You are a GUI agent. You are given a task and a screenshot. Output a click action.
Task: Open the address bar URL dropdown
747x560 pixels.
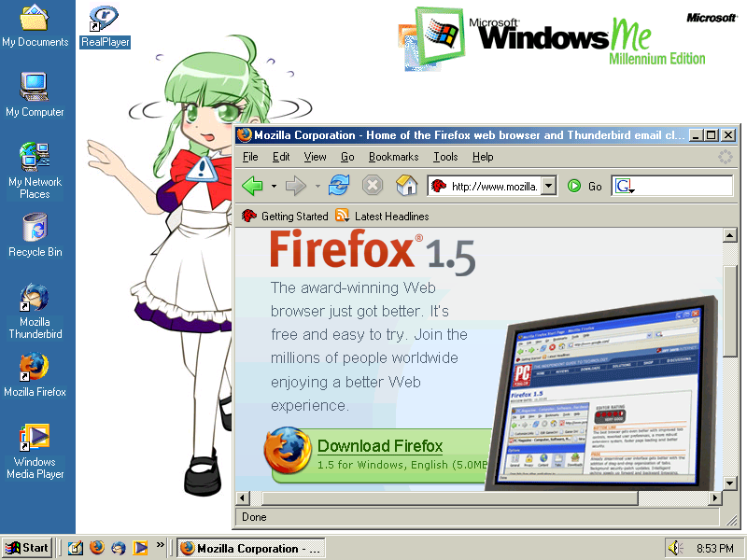[x=548, y=186]
